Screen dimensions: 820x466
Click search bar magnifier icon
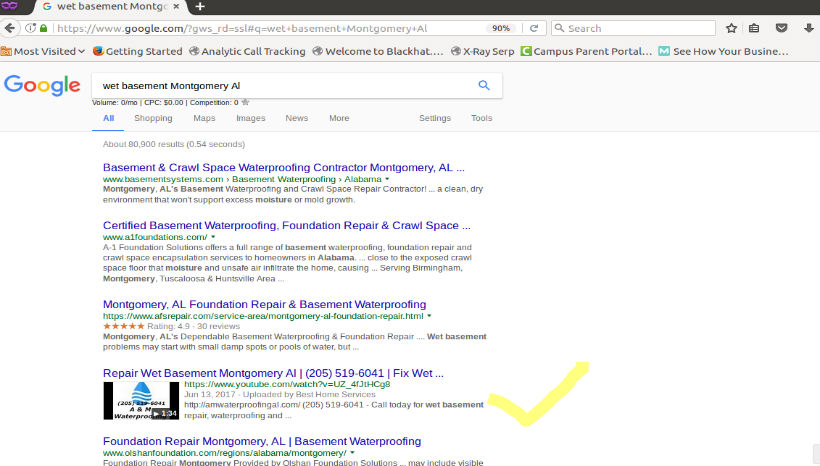click(x=559, y=28)
